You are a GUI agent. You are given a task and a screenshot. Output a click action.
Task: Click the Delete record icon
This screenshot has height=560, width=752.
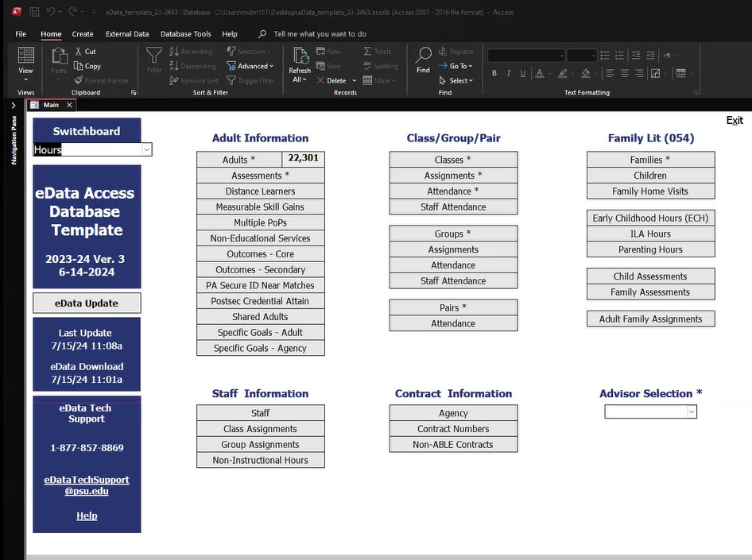click(320, 80)
